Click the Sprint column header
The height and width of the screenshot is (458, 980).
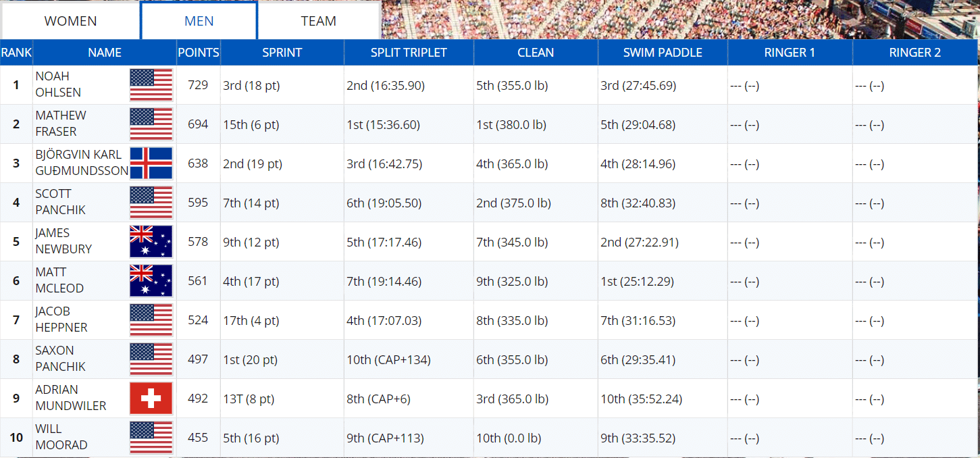pyautogui.click(x=282, y=53)
